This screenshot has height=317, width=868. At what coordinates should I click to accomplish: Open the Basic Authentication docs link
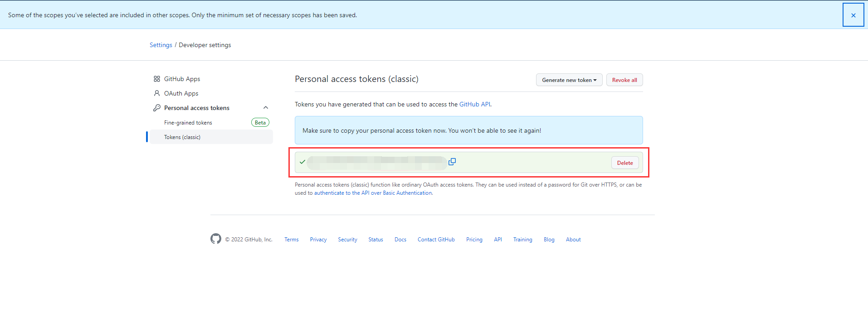tap(373, 193)
